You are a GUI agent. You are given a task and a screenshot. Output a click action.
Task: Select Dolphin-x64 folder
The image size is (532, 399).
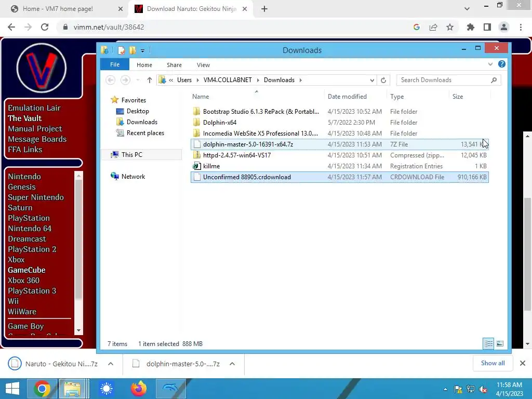click(x=340, y=123)
